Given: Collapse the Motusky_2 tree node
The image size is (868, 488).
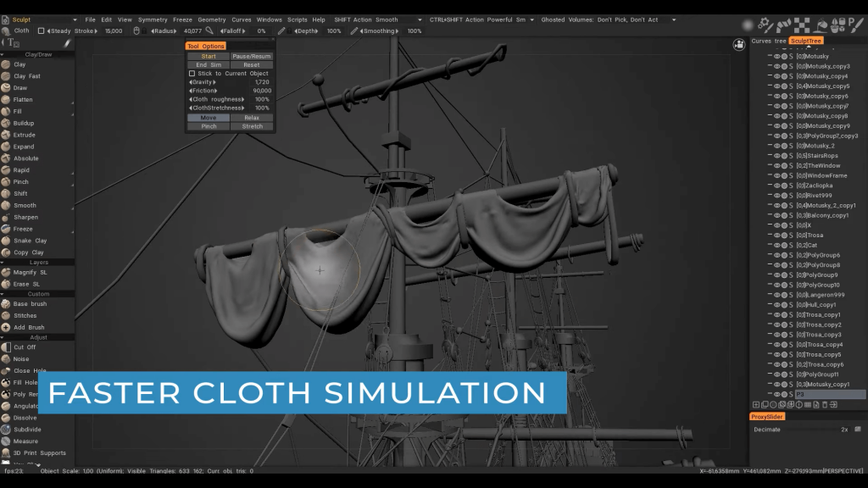Looking at the screenshot, I should point(770,146).
